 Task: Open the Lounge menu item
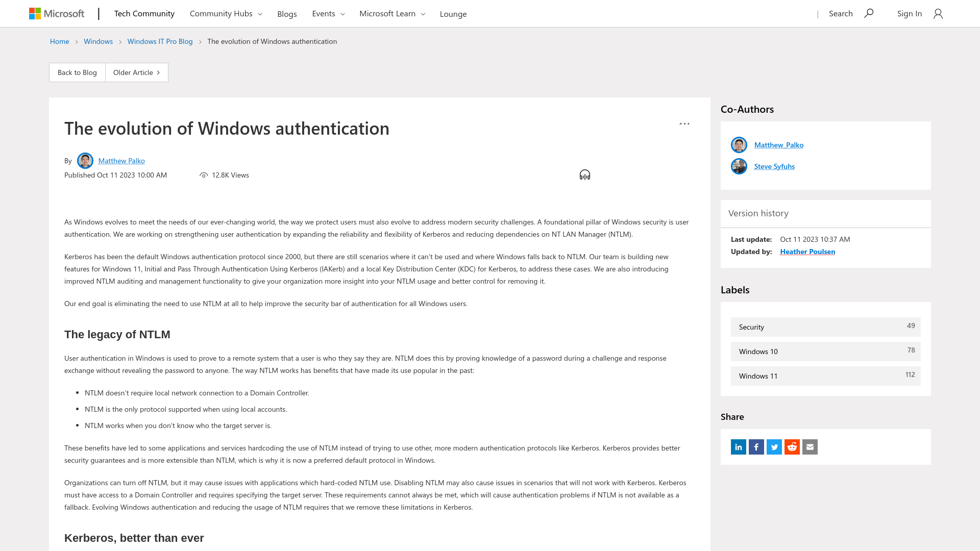click(453, 14)
